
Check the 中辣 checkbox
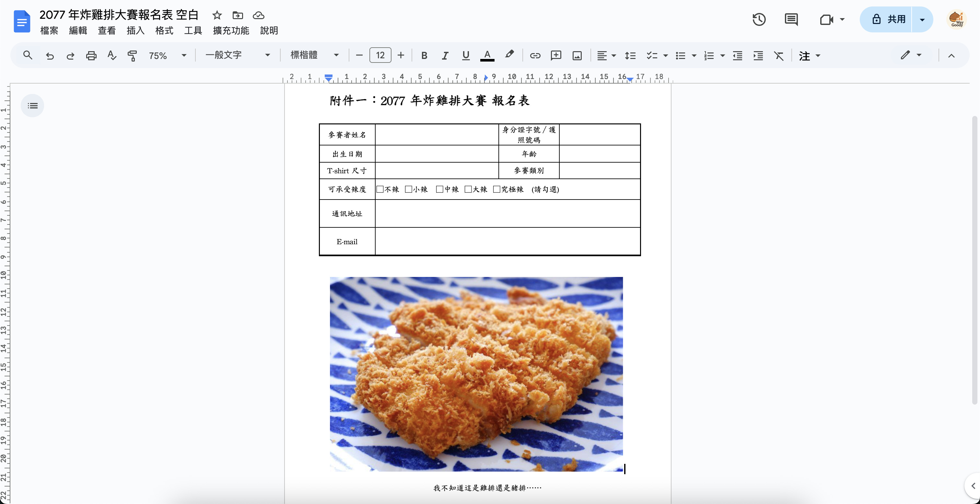[x=439, y=189]
